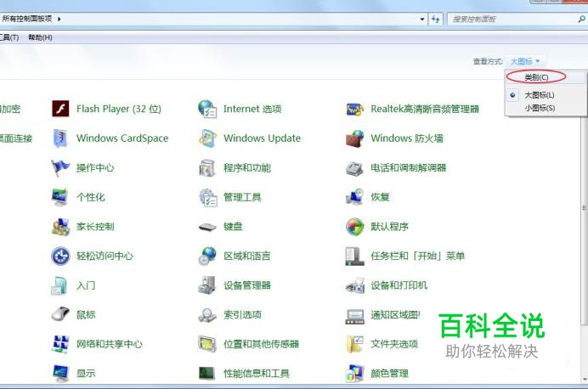Open the Windows CardSpace icon
The height and width of the screenshot is (389, 588).
point(60,138)
